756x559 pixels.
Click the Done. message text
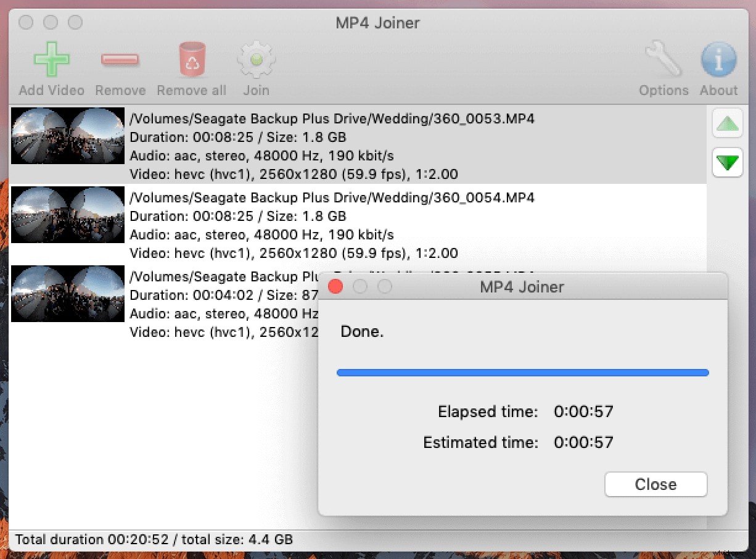coord(362,331)
